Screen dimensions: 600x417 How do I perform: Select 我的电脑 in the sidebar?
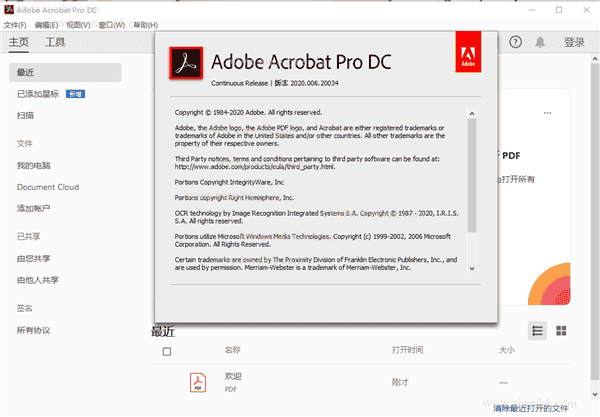(x=33, y=164)
